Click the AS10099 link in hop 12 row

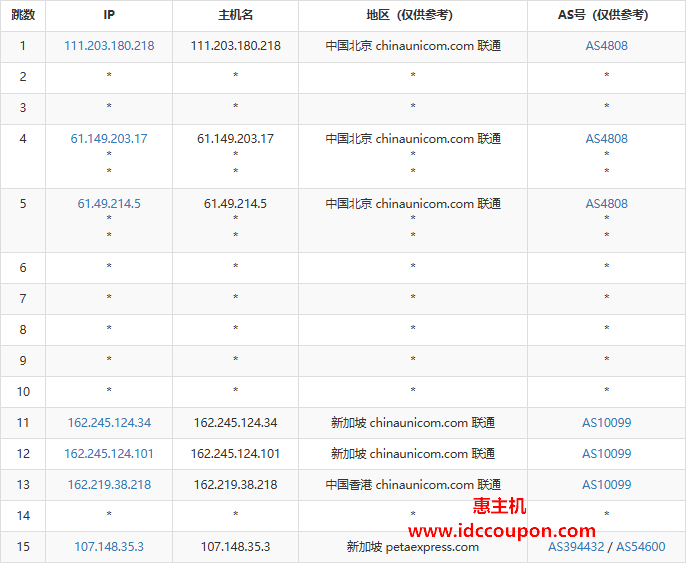click(606, 454)
